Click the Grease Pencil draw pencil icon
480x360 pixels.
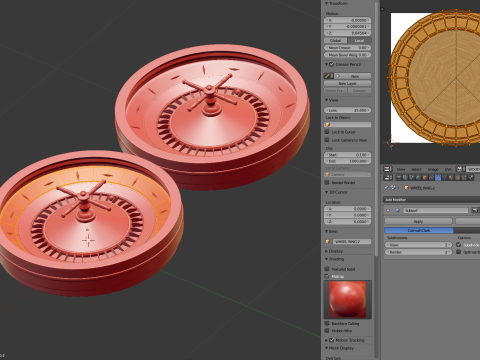coord(328,76)
